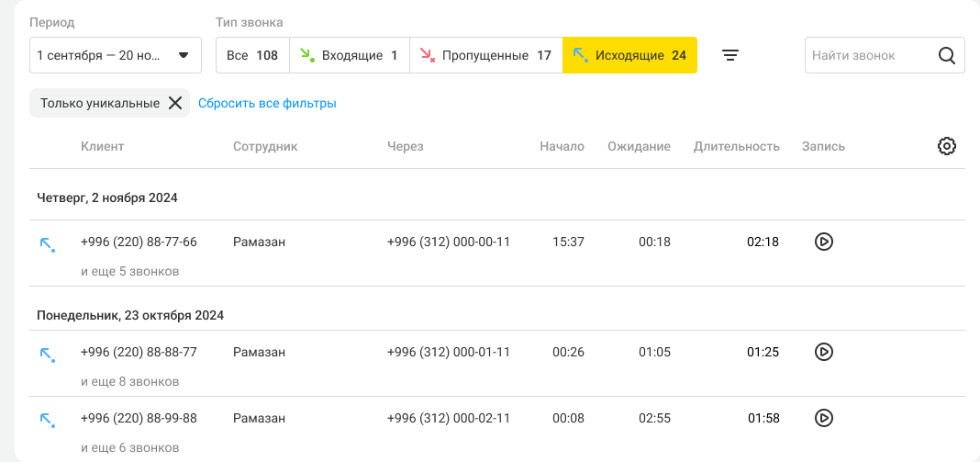Focus the "Найти звонок" search field
980x462 pixels.
pyautogui.click(x=866, y=55)
